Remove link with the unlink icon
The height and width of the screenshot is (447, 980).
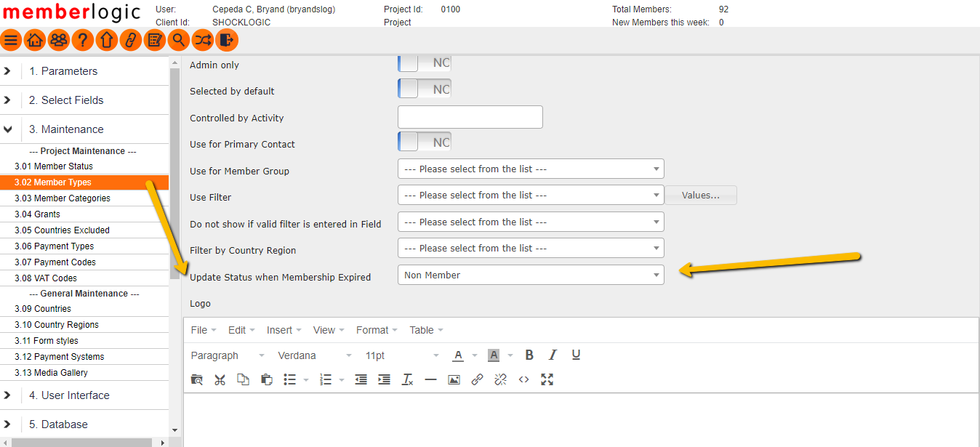[x=500, y=379]
